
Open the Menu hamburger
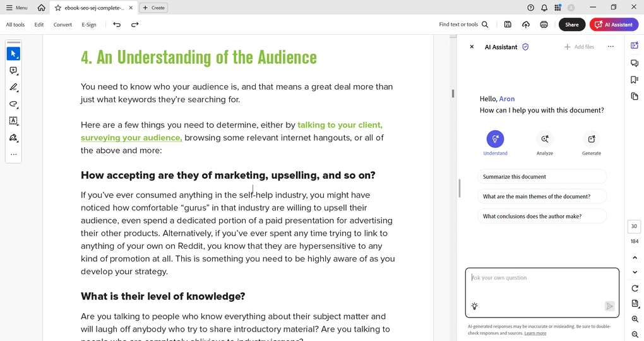16,8
